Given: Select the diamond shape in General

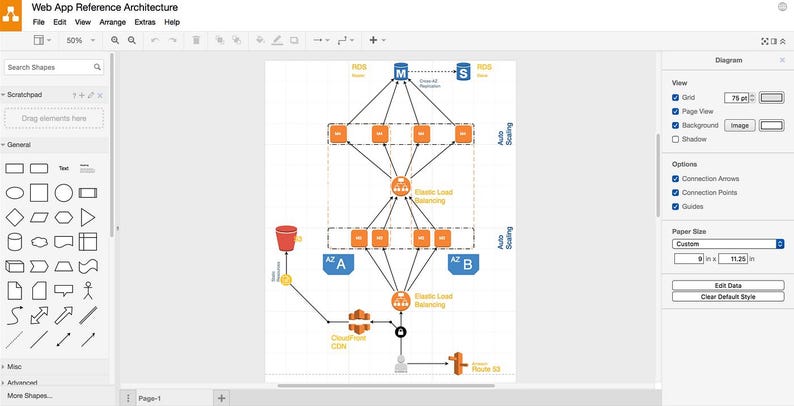Looking at the screenshot, I should coord(15,217).
